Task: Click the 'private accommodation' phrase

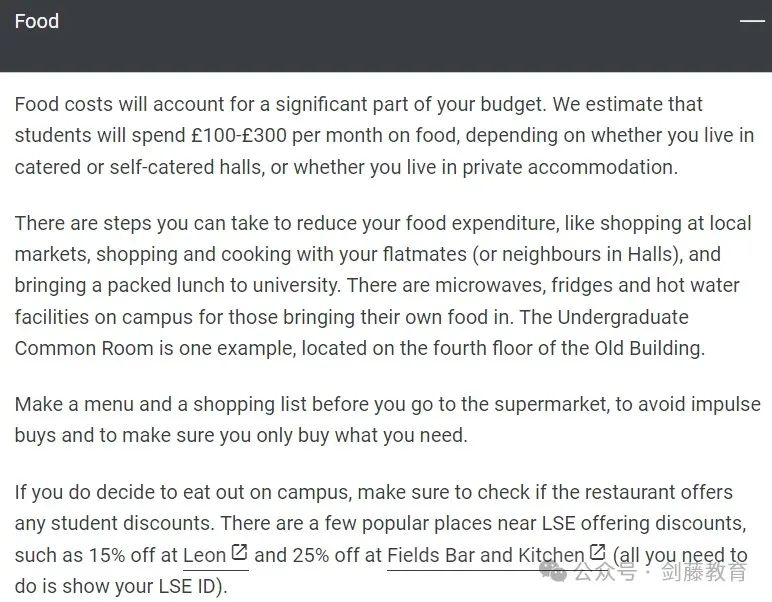Action: click(568, 167)
